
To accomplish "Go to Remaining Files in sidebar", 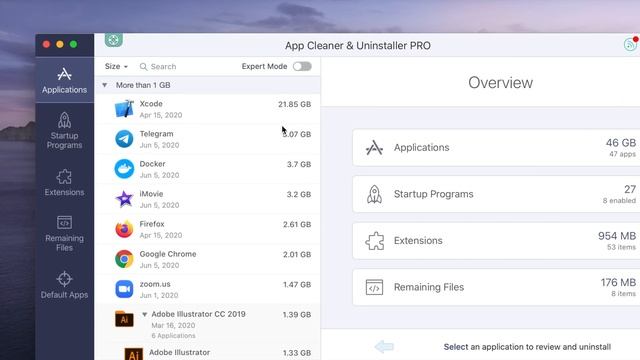I will (x=64, y=233).
